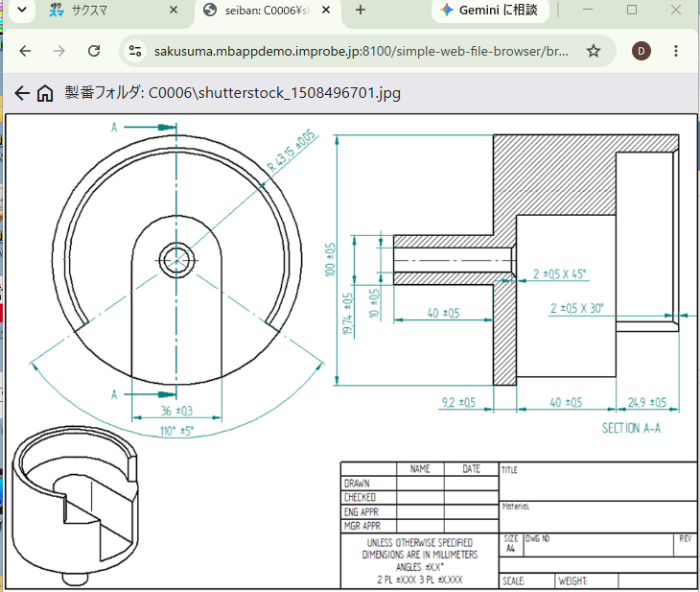Click the technical drawing image
This screenshot has height=592, width=700.
(351, 351)
